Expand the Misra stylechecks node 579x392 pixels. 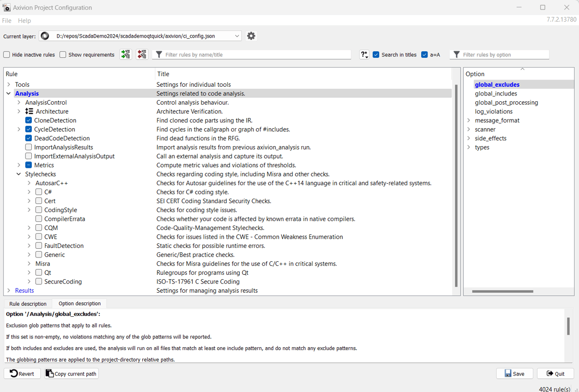pos(29,264)
